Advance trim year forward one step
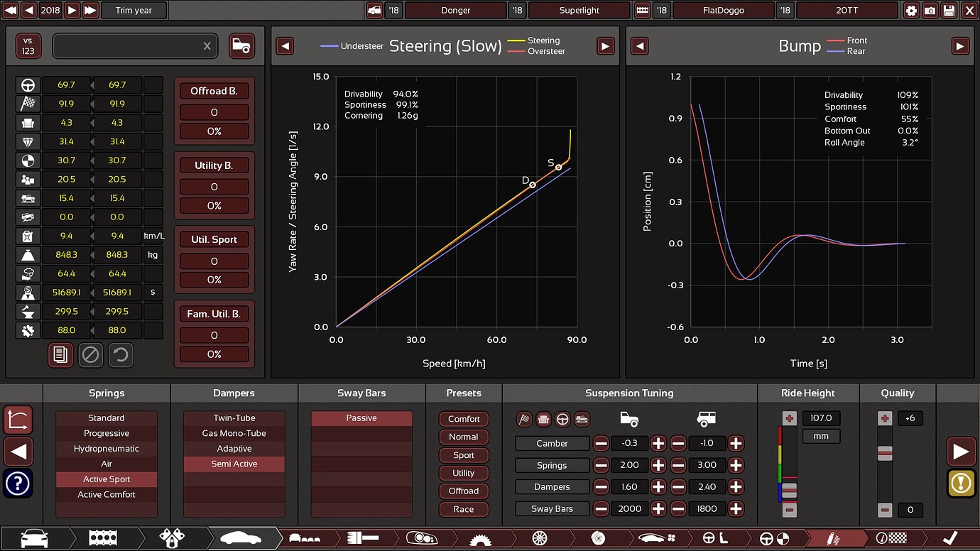This screenshot has height=551, width=980. (x=72, y=11)
